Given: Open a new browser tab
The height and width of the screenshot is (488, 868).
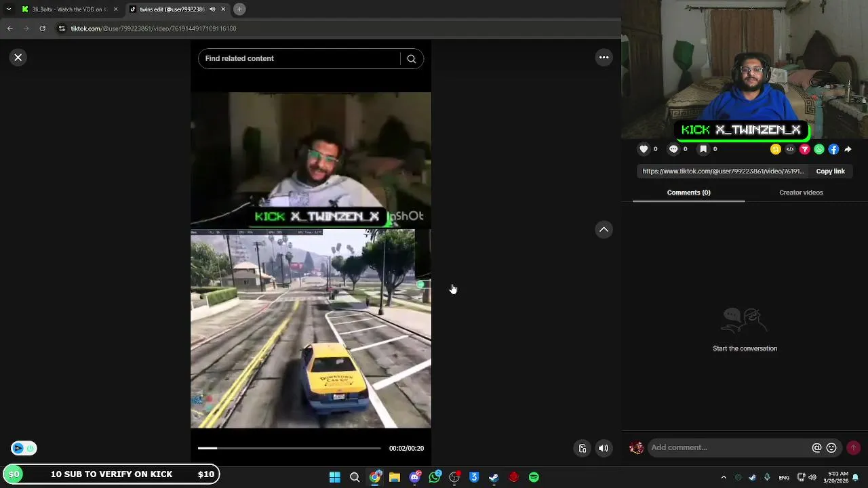Looking at the screenshot, I should tap(239, 9).
